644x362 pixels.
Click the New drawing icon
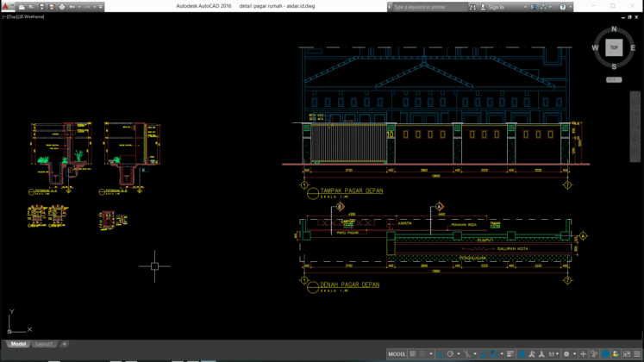click(22, 7)
